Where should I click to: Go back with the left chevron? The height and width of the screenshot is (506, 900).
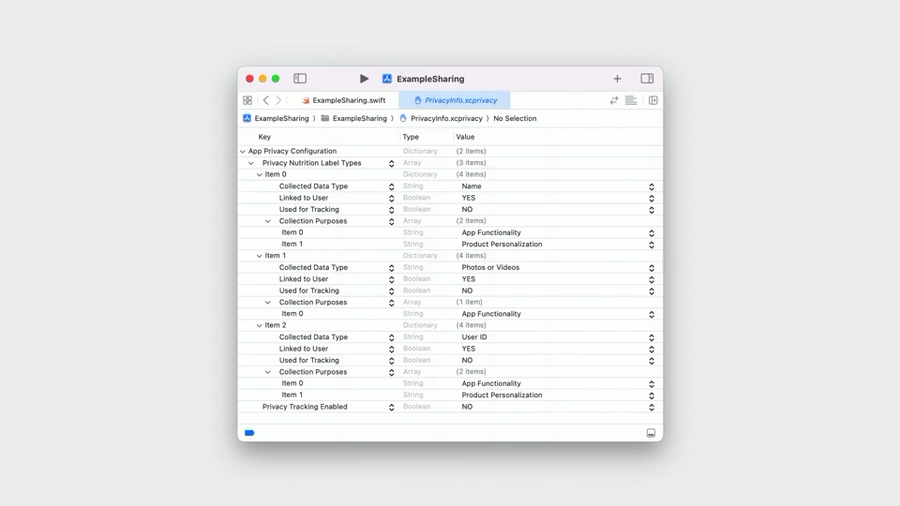click(x=266, y=100)
